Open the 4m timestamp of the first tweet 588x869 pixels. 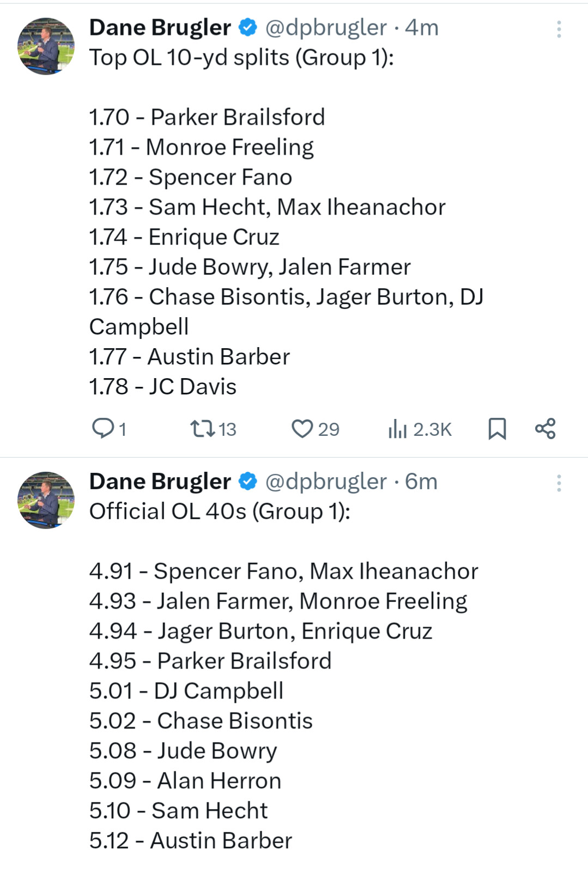[422, 28]
